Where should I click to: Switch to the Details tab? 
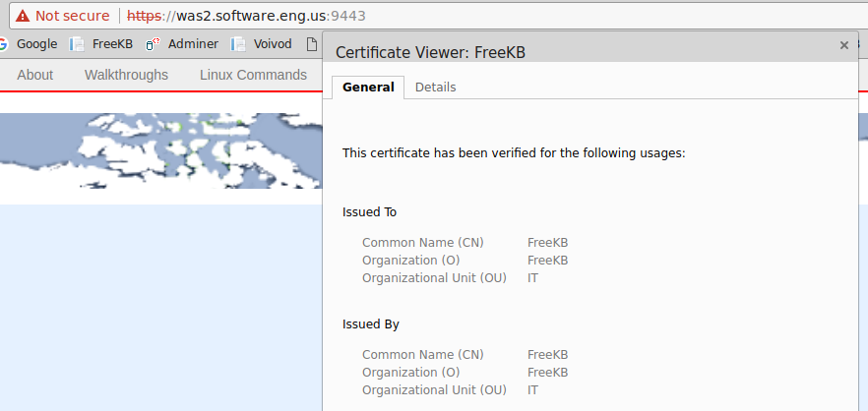(x=436, y=88)
